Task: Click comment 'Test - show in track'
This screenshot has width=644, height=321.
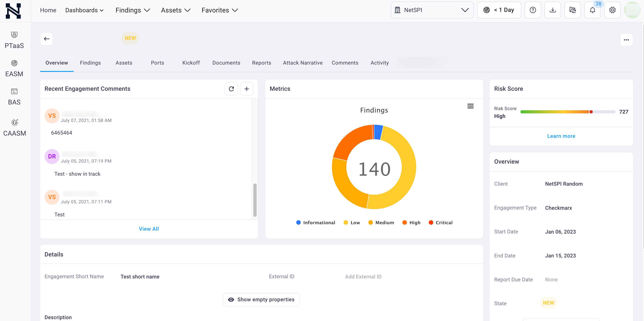Action: point(77,174)
